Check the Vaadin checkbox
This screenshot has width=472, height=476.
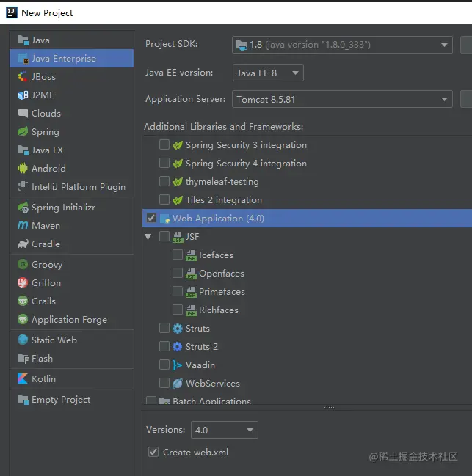[x=164, y=365]
